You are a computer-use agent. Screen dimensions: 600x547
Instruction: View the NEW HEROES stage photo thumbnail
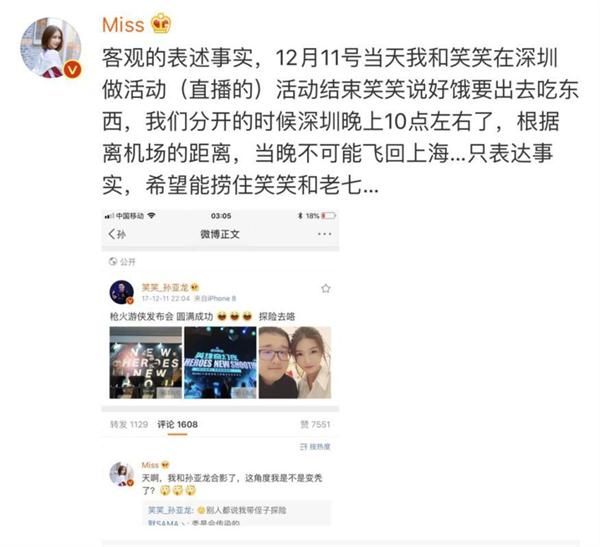click(x=145, y=362)
